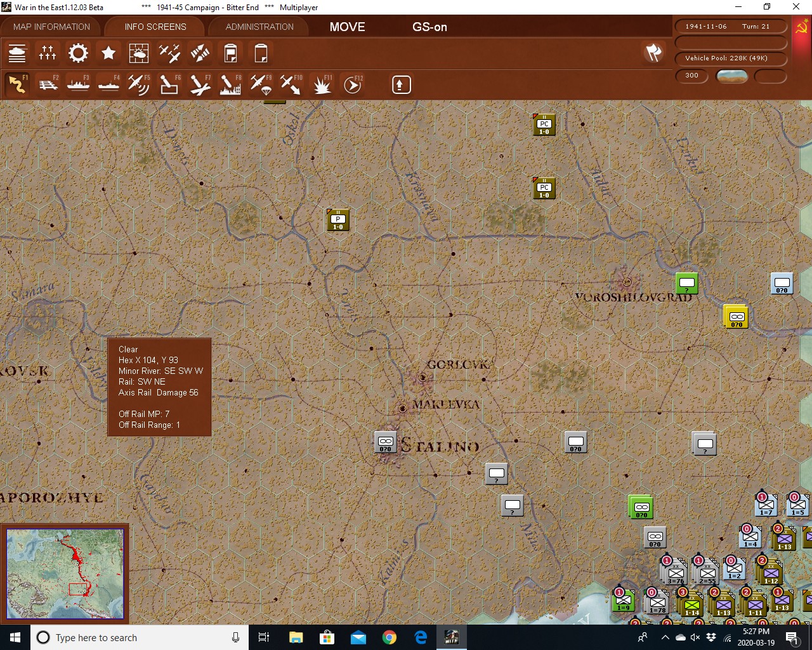Screen dimensions: 812x650
Task: Click the 300 value pill
Action: tap(692, 76)
